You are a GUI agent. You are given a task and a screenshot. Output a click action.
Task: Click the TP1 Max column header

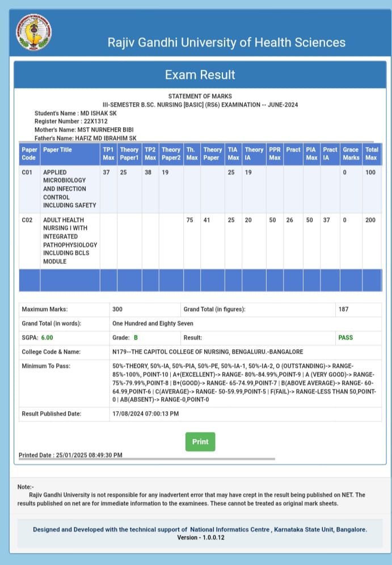tap(108, 153)
